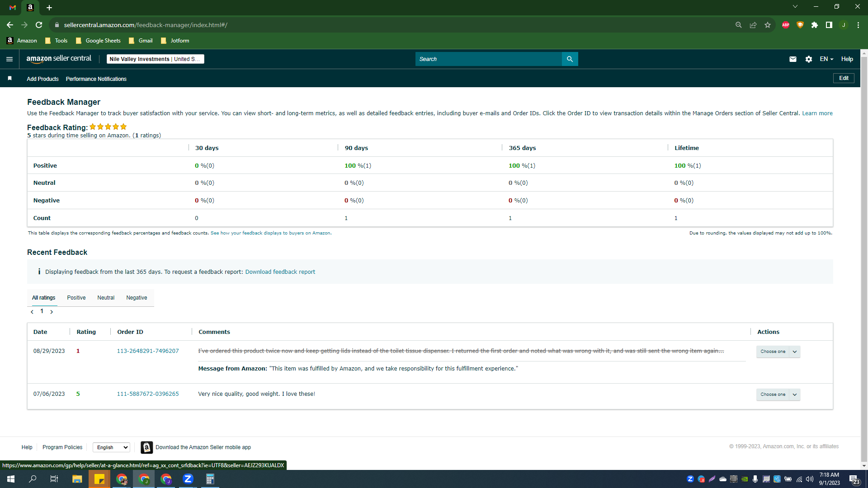Open the Windows Start menu
Screen dimensions: 868x488
coord(11,479)
